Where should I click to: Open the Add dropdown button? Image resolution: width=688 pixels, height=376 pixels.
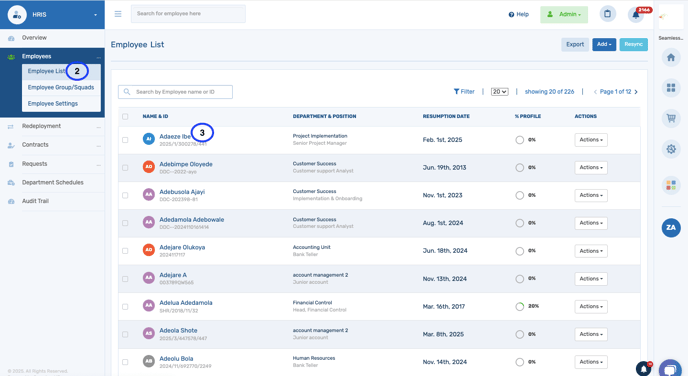[x=604, y=44]
